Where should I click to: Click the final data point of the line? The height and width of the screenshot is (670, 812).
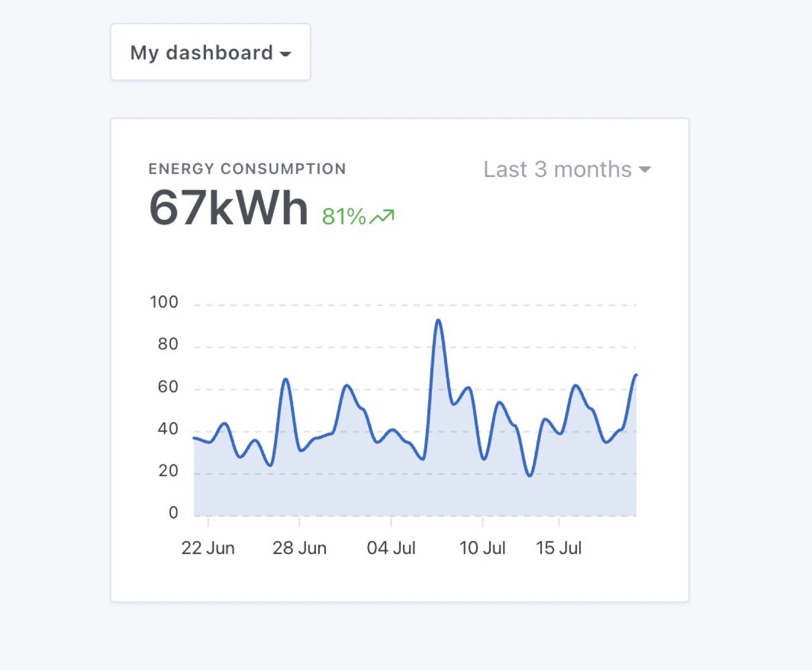(x=637, y=375)
